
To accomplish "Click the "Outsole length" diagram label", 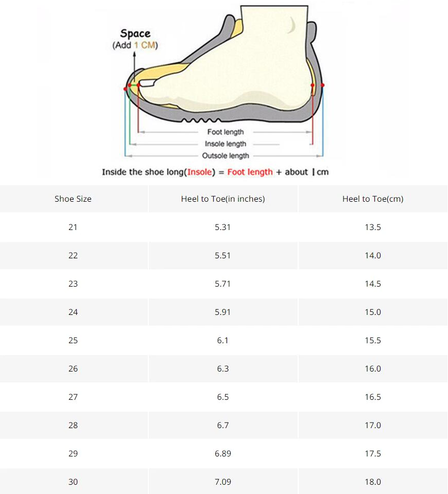I will point(226,156).
